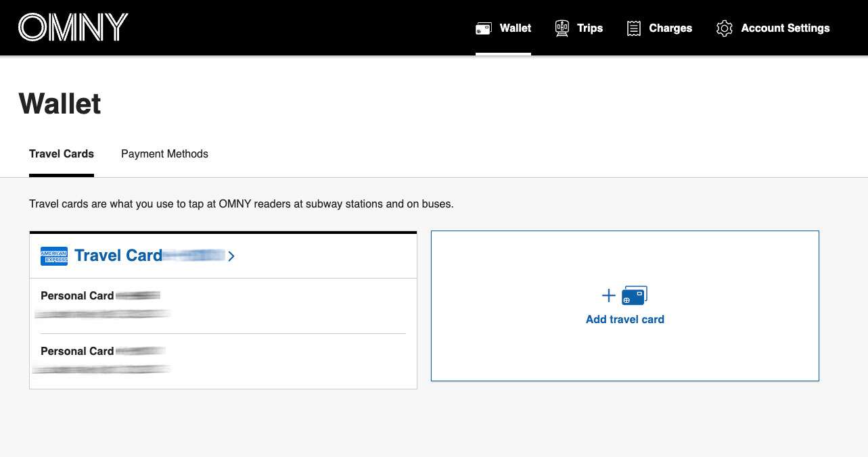Open the Wallet navigation label
The width and height of the screenshot is (868, 457).
(x=516, y=28)
